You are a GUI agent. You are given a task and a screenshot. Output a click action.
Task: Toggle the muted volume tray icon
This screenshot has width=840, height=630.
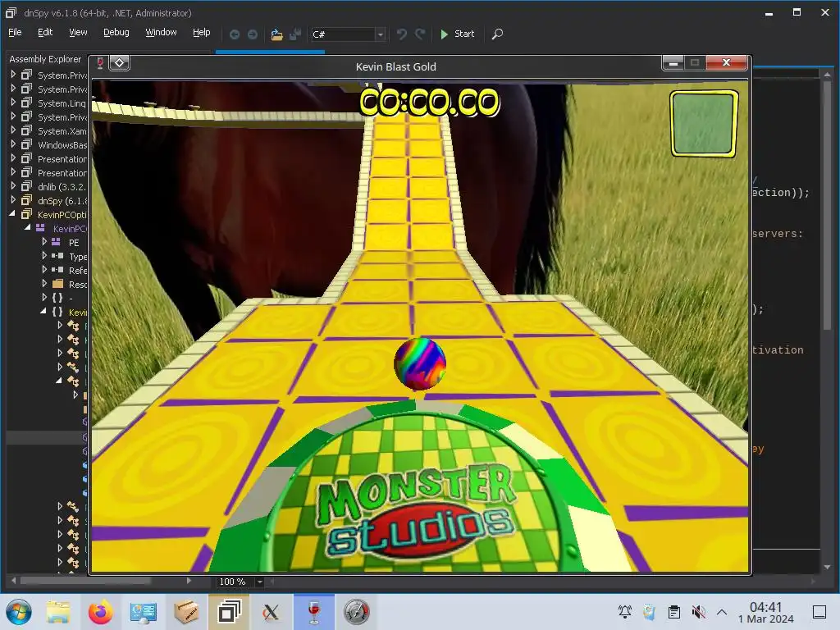[x=698, y=612]
